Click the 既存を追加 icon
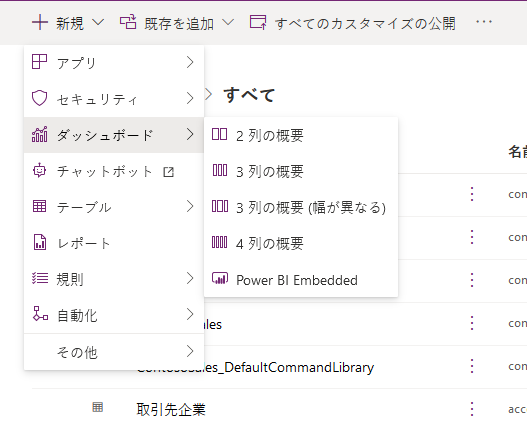Image resolution: width=527 pixels, height=428 pixels. [x=128, y=22]
